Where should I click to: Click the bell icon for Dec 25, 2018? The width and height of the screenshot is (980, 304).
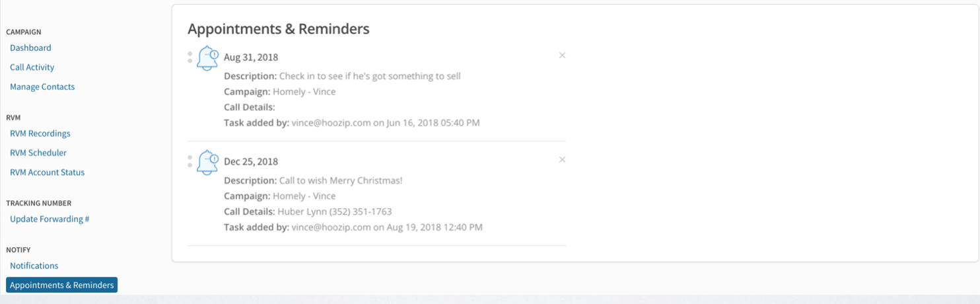207,163
